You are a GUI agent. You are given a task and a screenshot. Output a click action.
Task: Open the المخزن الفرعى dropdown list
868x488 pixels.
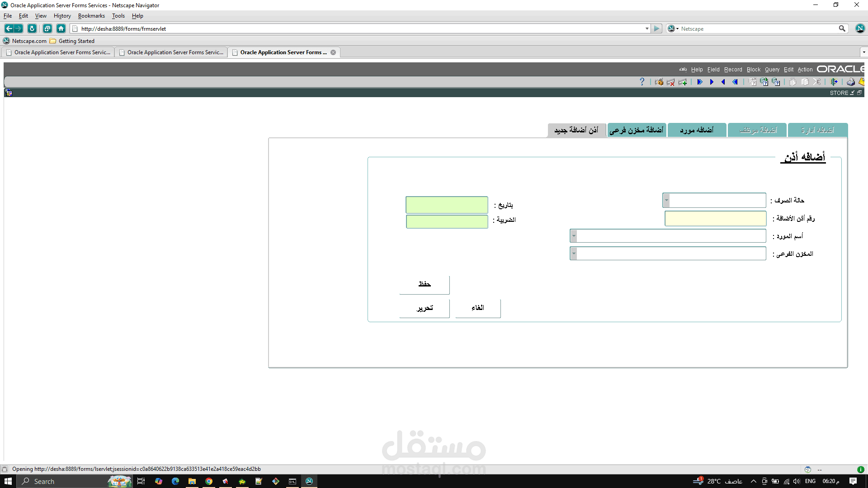pos(574,253)
